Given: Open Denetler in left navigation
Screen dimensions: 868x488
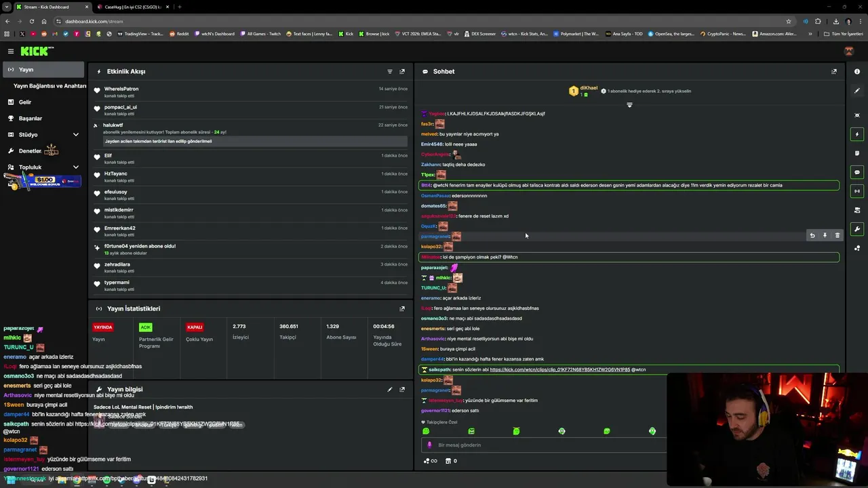Looking at the screenshot, I should coord(30,150).
